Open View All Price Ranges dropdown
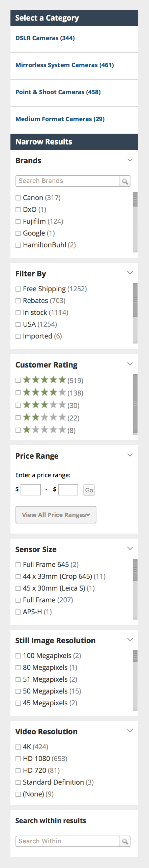 tap(56, 515)
